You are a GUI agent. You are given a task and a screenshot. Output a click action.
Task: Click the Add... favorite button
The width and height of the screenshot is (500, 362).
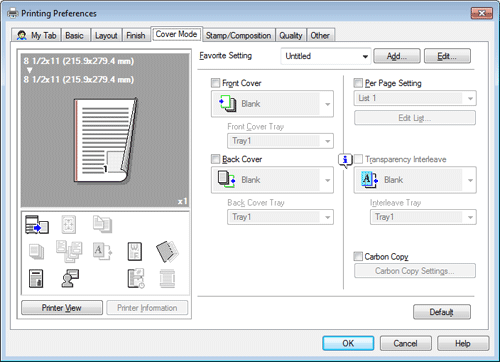pyautogui.click(x=397, y=56)
